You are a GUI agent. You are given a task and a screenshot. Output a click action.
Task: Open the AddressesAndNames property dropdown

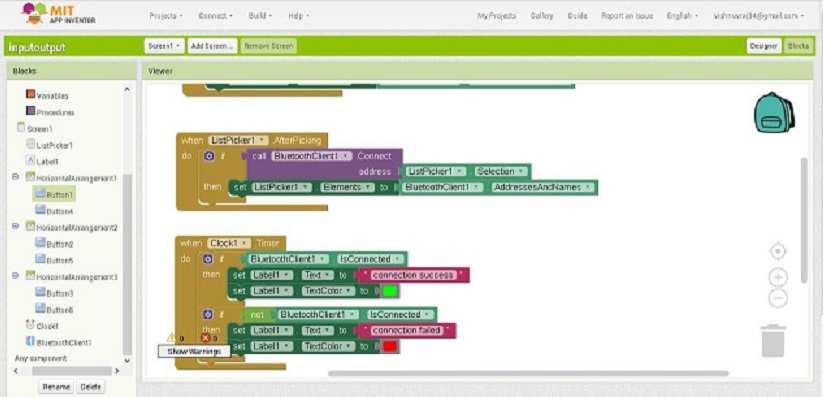point(542,187)
